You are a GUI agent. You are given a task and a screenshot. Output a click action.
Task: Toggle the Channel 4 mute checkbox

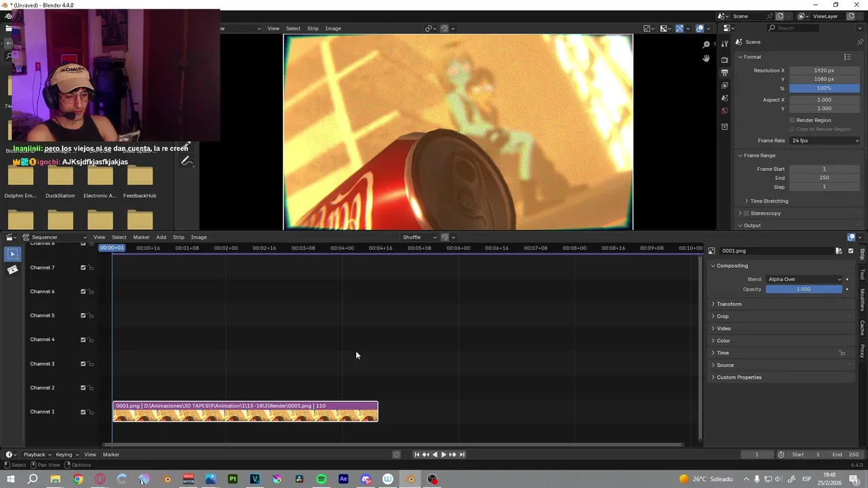83,340
